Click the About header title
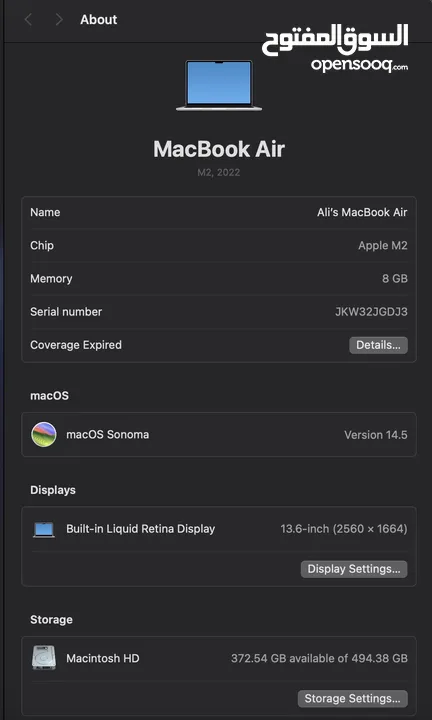The height and width of the screenshot is (720, 432). click(99, 20)
